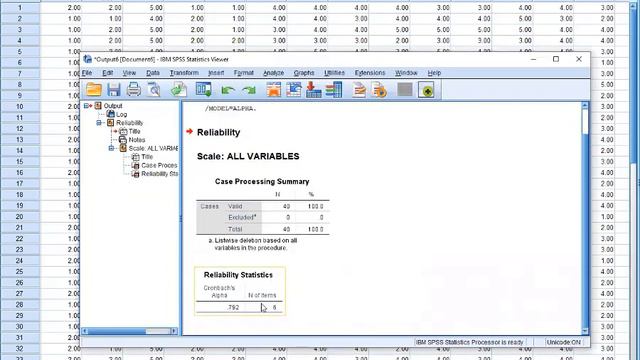Click the outline scrollbar left arrow

85,331
